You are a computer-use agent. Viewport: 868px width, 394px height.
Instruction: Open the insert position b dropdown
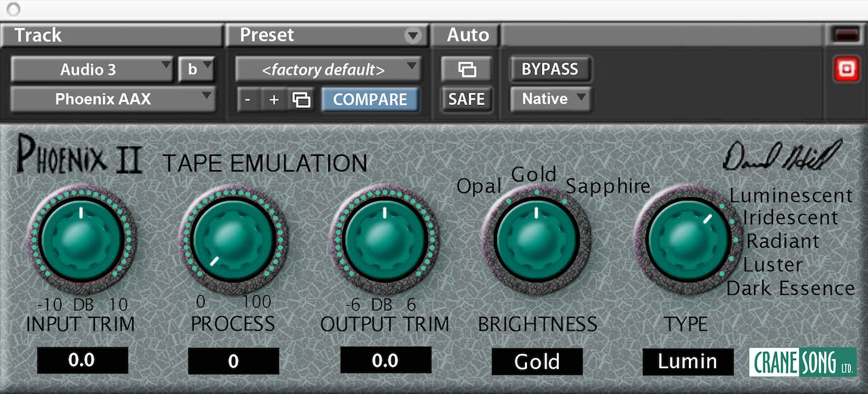pyautogui.click(x=196, y=69)
